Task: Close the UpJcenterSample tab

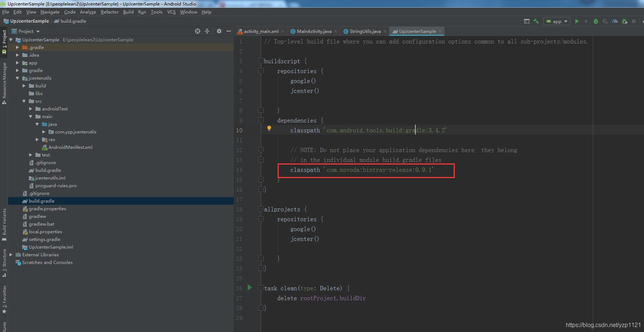Action: (x=440, y=31)
